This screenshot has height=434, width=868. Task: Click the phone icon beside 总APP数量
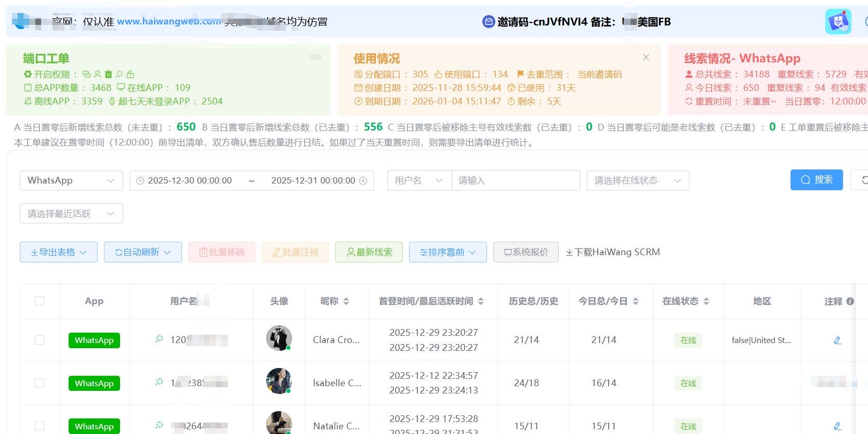pos(28,88)
